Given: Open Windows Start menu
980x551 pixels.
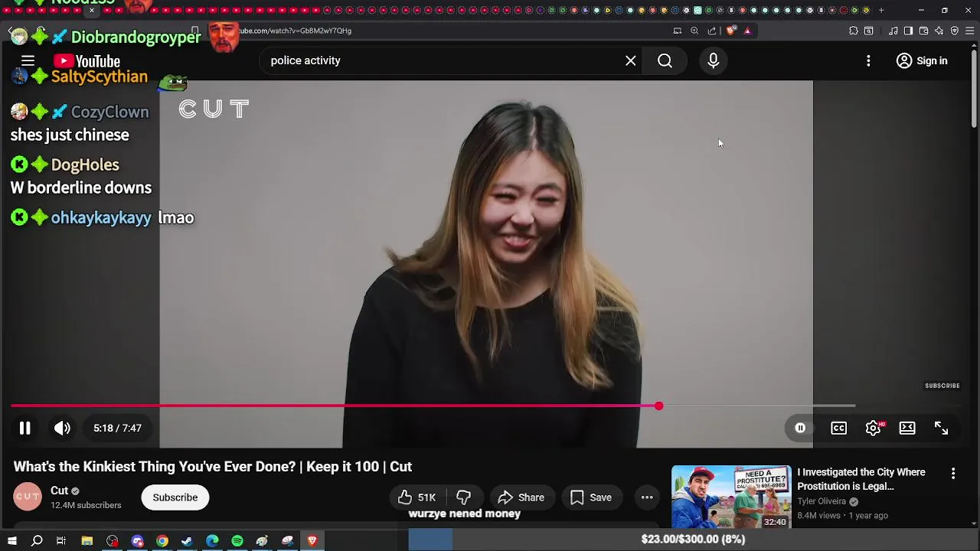Looking at the screenshot, I should [11, 541].
